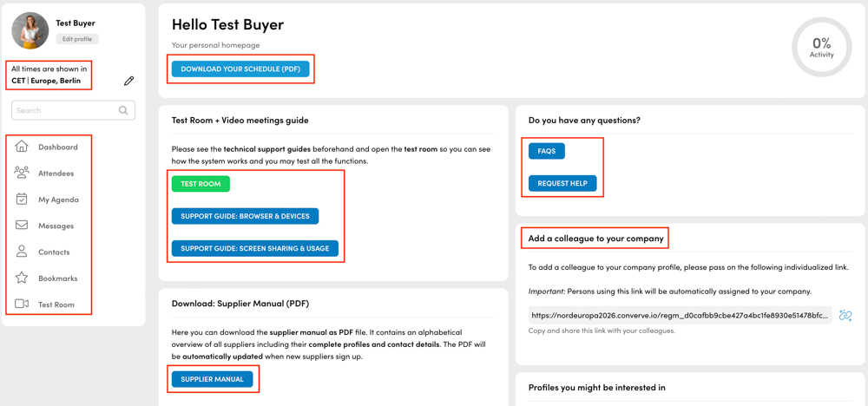Image resolution: width=868 pixels, height=406 pixels.
Task: Open the FAQs page
Action: click(546, 151)
